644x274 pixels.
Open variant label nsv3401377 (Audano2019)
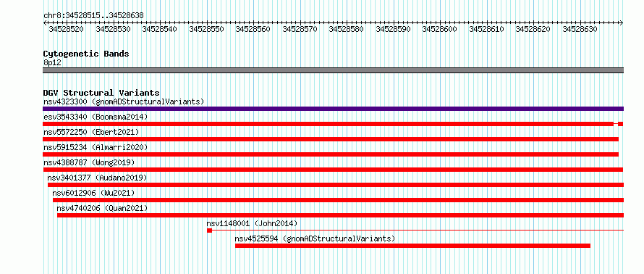97,178
